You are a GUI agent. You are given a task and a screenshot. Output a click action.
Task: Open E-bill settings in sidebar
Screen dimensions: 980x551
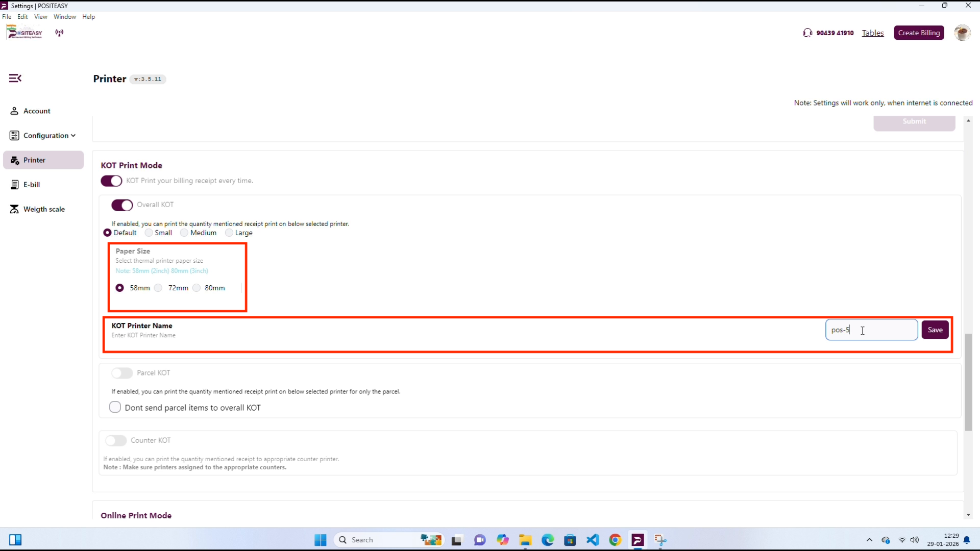[x=32, y=185]
